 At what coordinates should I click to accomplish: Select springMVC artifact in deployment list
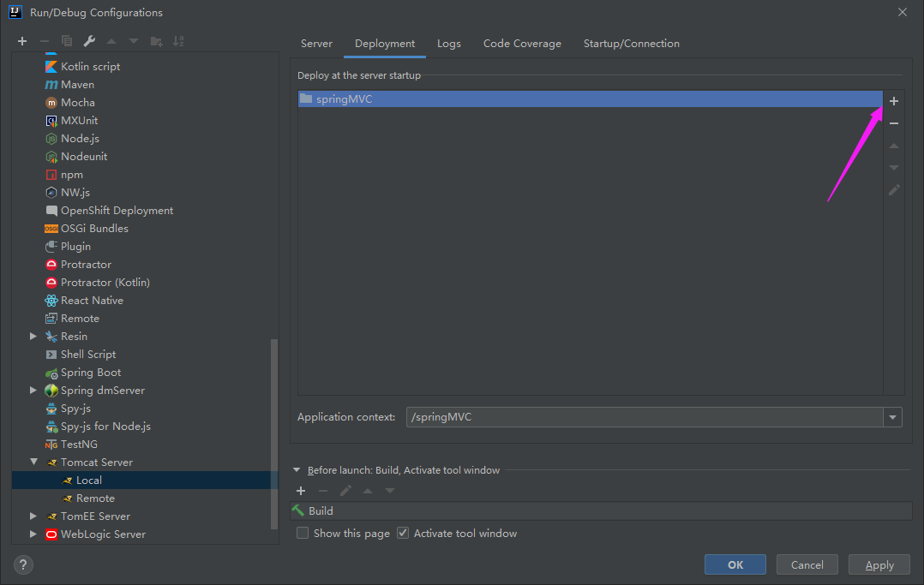[591, 99]
